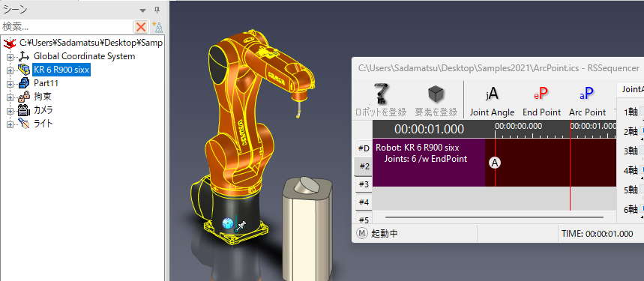Add a Joint Angle keyframe
Screen dimensions: 644x281
pyautogui.click(x=492, y=100)
